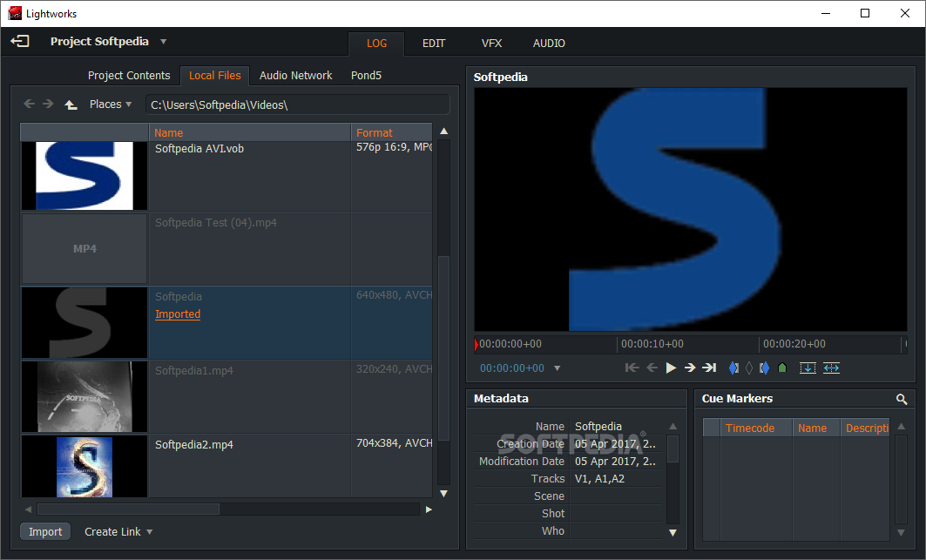Exit project via the arrow icon beside Project Softpedia
Viewport: 926px width, 560px height.
(19, 41)
